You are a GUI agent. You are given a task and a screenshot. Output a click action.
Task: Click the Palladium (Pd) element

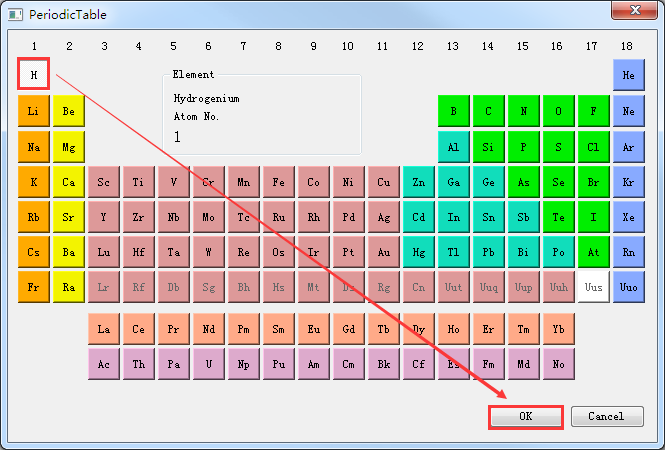[349, 217]
